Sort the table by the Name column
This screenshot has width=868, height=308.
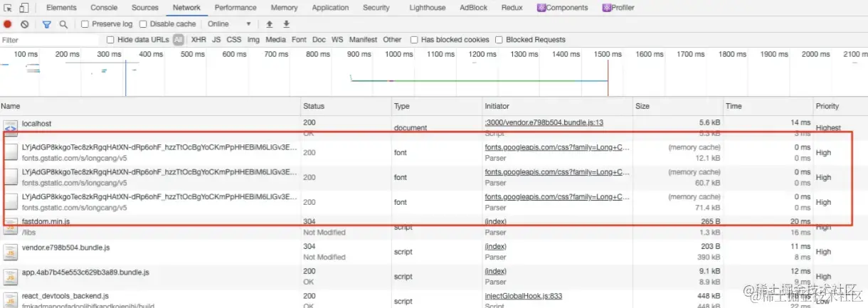coord(151,106)
